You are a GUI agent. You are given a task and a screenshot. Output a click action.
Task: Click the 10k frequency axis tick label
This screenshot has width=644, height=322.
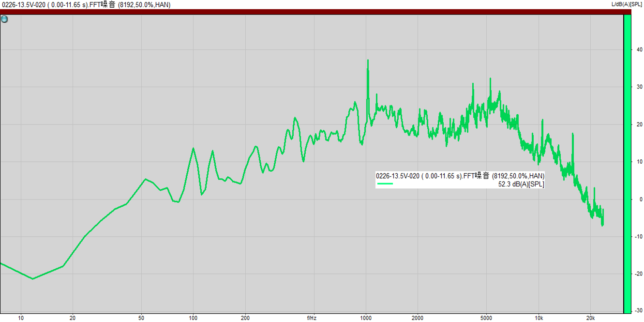539,318
